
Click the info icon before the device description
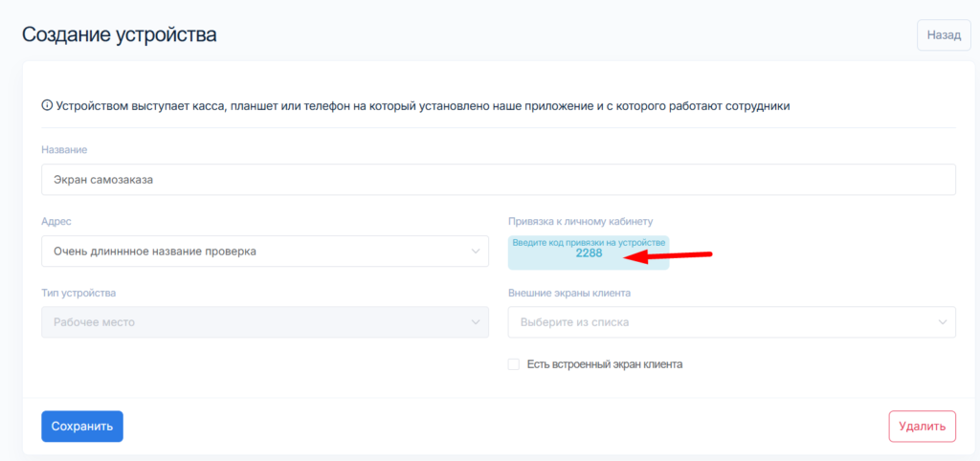pyautogui.click(x=47, y=106)
